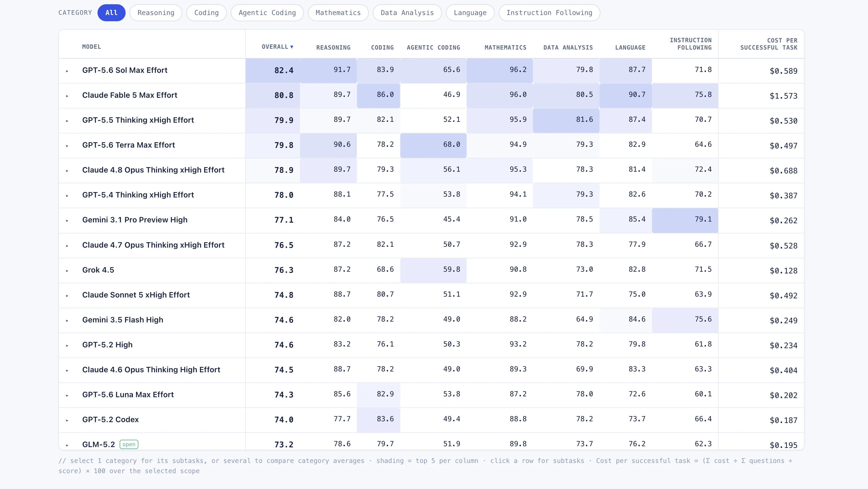
Task: Sort by the Reasoning column header
Action: point(333,48)
